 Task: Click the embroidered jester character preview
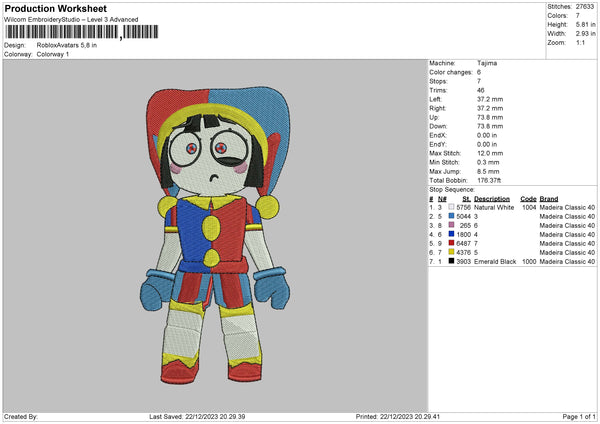point(215,235)
